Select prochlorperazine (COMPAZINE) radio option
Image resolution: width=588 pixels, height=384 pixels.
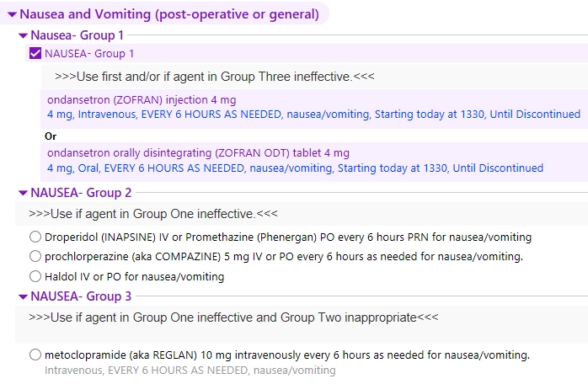35,256
